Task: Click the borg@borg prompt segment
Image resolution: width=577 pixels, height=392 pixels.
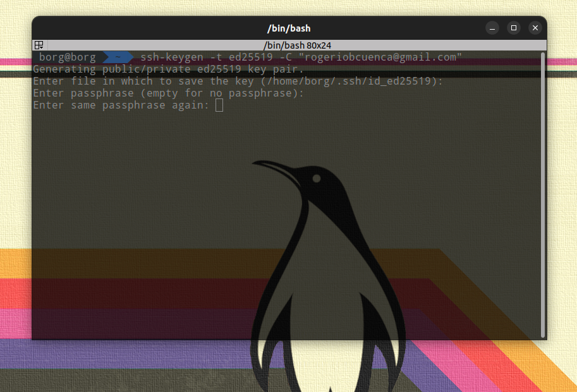Action: [x=67, y=57]
